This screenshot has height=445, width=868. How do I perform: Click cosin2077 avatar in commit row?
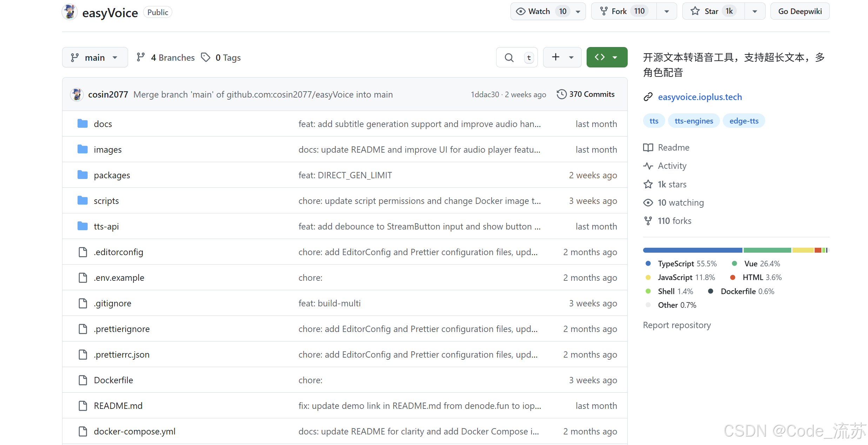[x=77, y=94]
